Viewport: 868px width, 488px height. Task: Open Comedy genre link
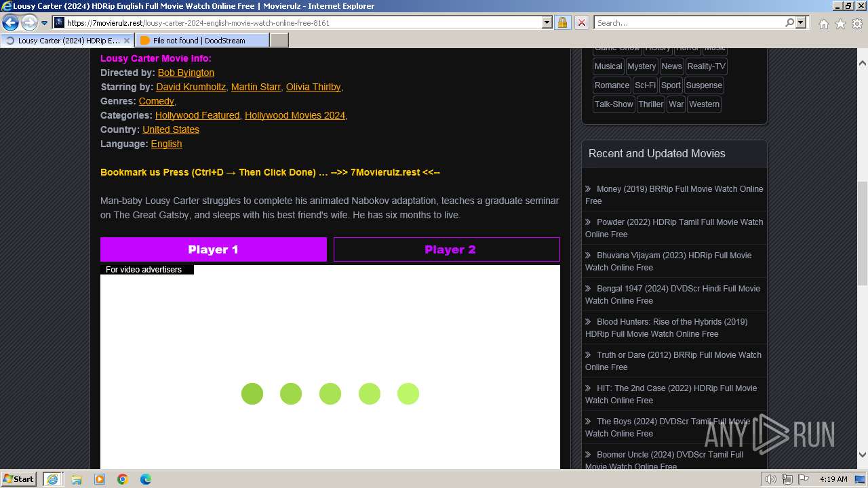click(x=156, y=101)
